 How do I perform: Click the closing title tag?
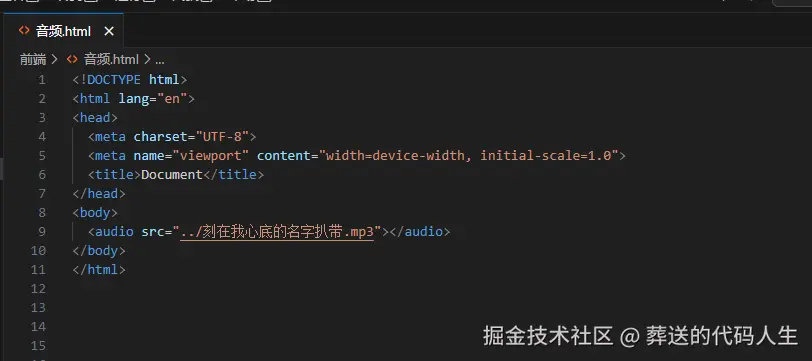233,175
